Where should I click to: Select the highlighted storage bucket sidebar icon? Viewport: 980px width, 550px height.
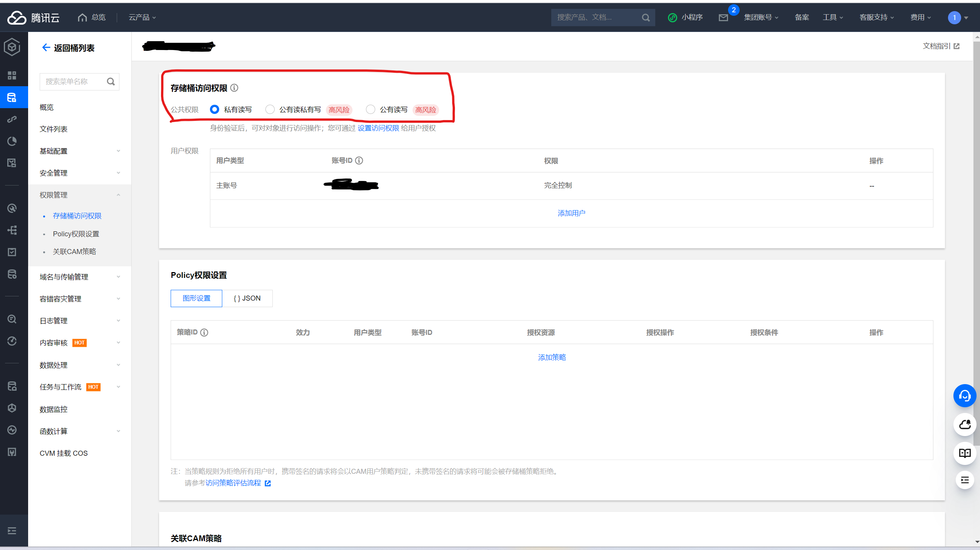tap(12, 97)
